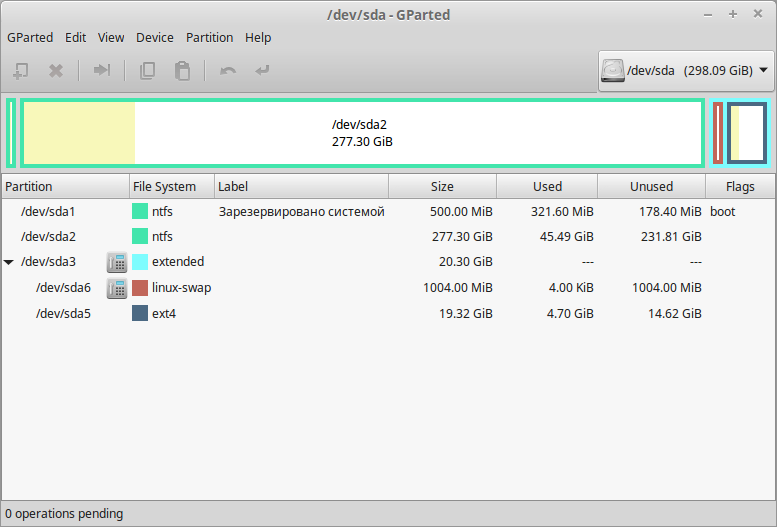Open the /dev/sda device dropdown

686,71
